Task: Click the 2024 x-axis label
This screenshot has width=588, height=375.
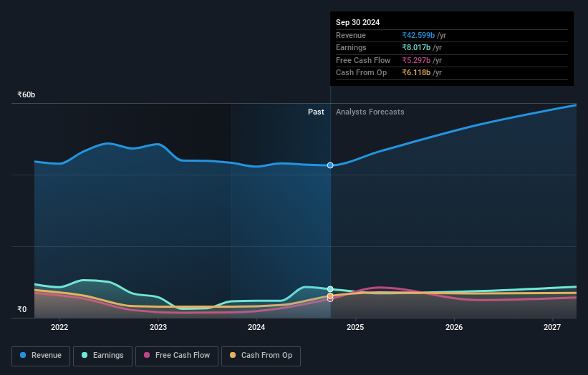Action: pos(256,327)
